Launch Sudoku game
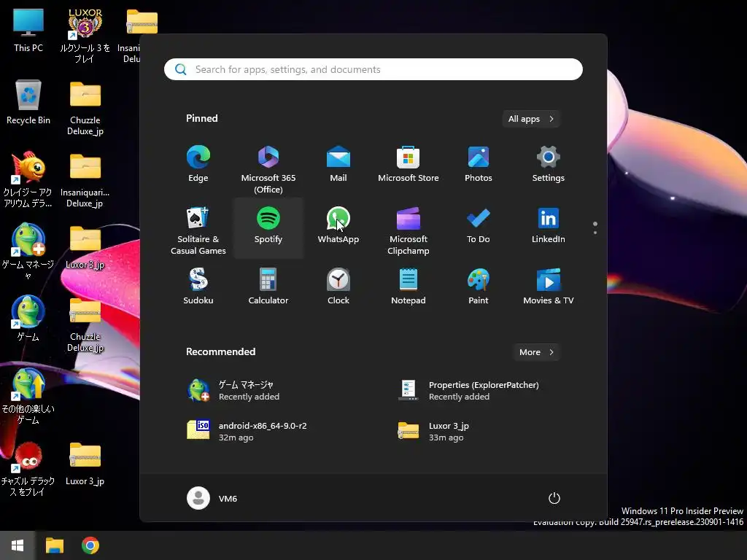This screenshot has width=747, height=560. pos(198,287)
